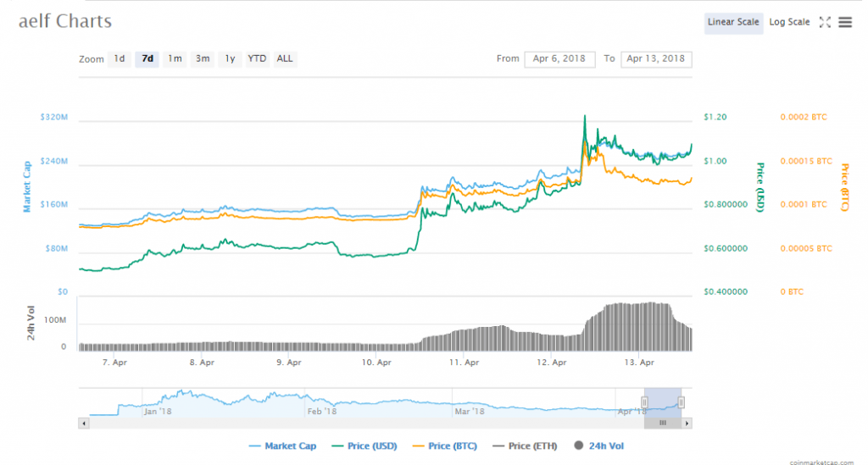Click the navigator scrollbar thumb
Screen dimensions: 868x465
coord(663,423)
